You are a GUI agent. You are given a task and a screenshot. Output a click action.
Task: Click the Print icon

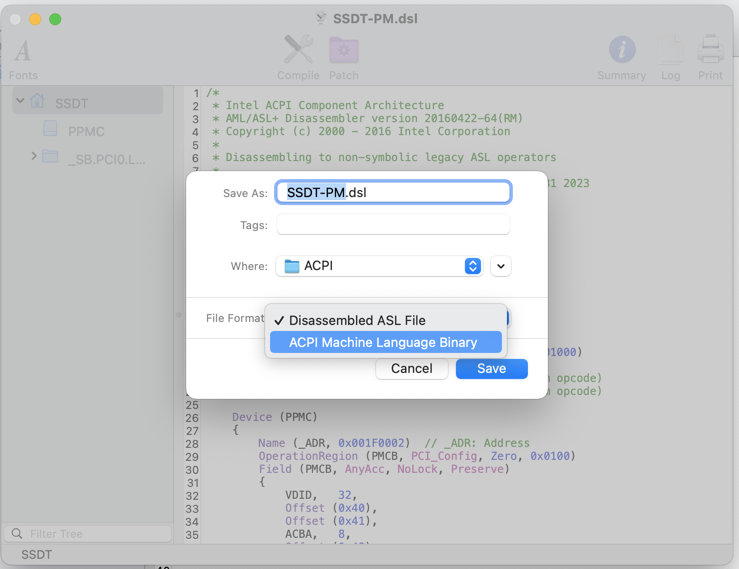pyautogui.click(x=710, y=49)
